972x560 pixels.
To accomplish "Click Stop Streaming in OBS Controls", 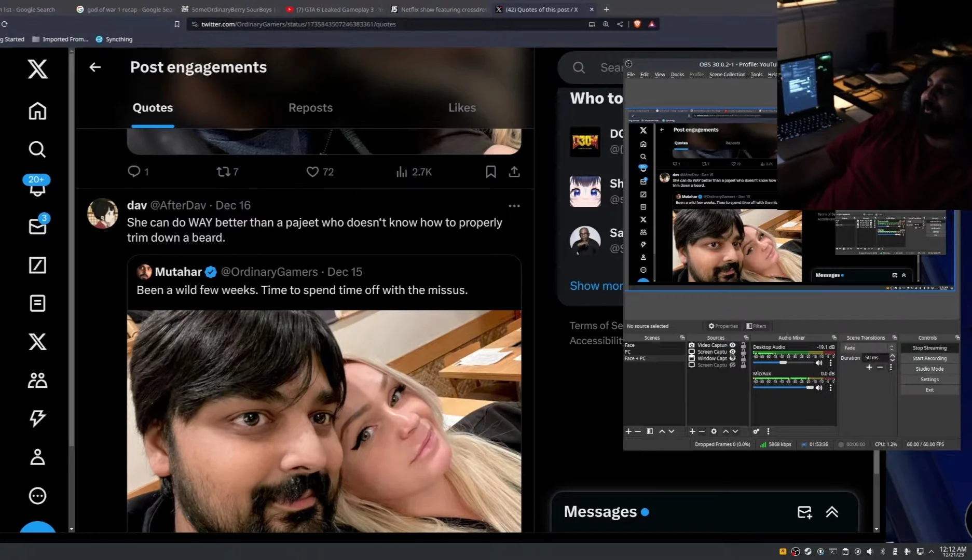I will [929, 348].
